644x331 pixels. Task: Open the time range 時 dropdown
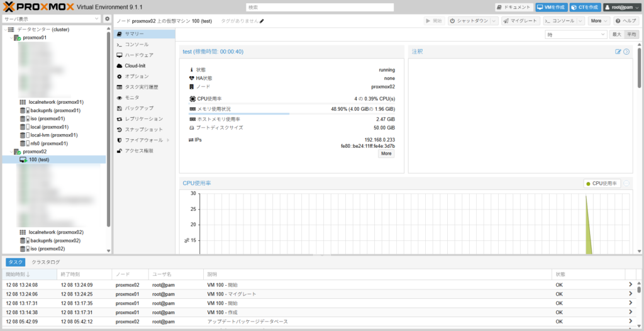point(576,35)
